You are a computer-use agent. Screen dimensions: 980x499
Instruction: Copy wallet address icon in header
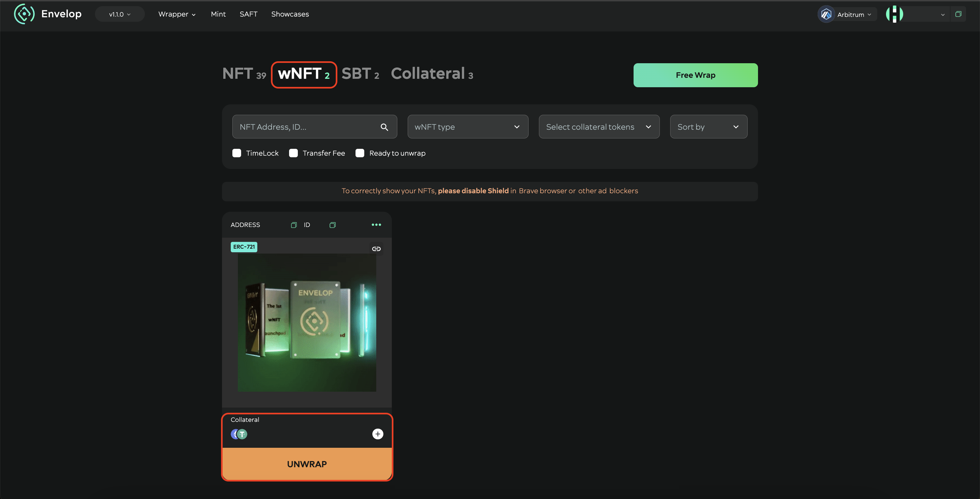click(958, 14)
